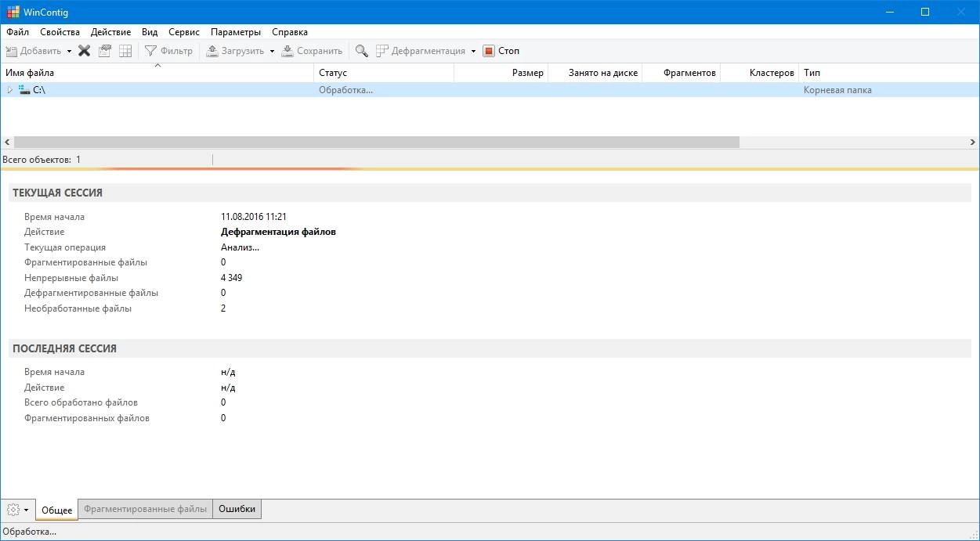Click the black X remove icon in toolbar
Screen dimensions: 980x541
pyautogui.click(x=84, y=51)
